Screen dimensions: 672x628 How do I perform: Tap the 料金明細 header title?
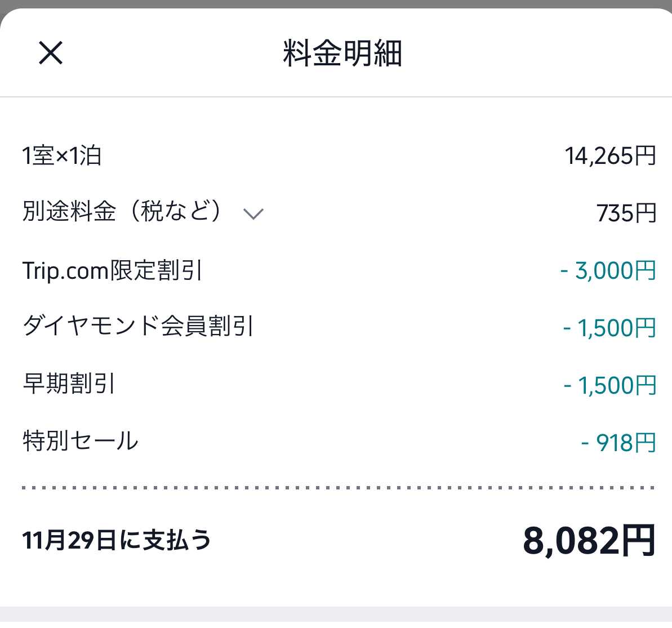[342, 54]
